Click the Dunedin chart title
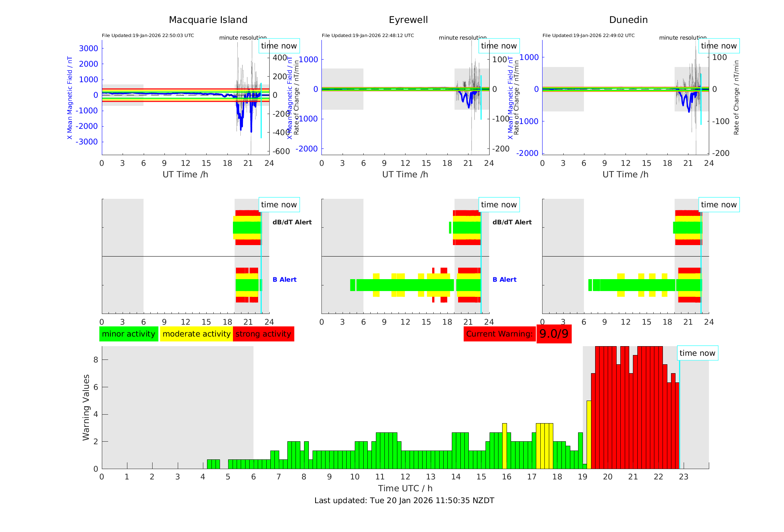 coord(628,20)
